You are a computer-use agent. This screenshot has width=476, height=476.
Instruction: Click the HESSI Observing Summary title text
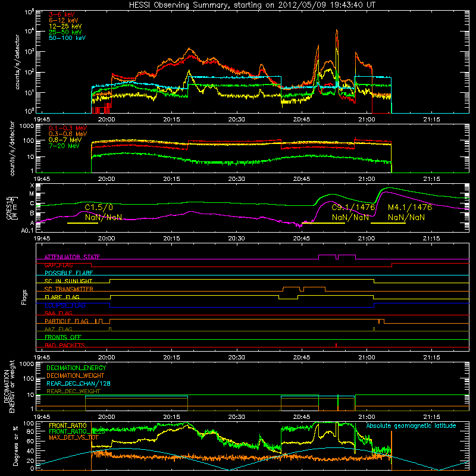click(x=252, y=5)
